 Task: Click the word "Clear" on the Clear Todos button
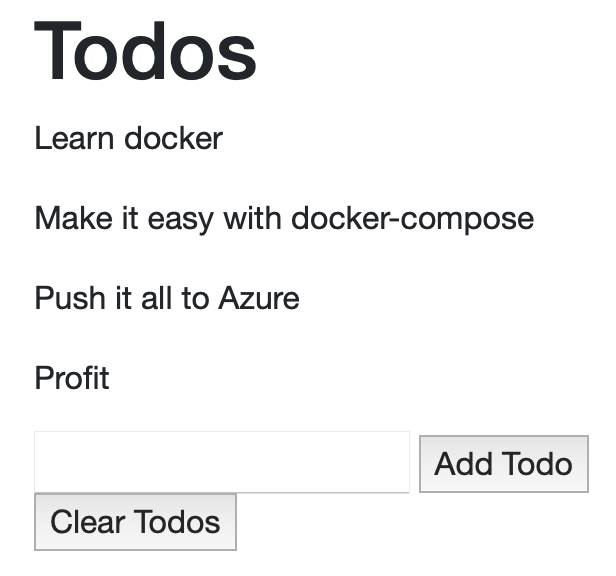click(x=88, y=522)
